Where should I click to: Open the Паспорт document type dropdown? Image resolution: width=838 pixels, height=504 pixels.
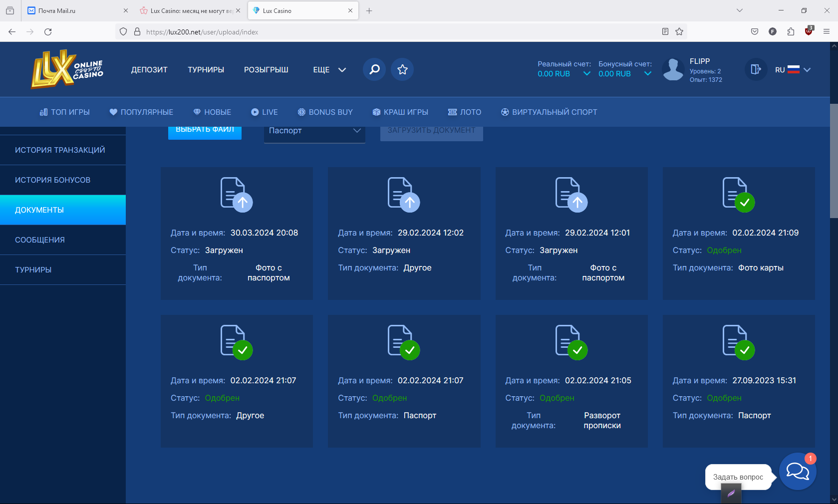tap(314, 131)
